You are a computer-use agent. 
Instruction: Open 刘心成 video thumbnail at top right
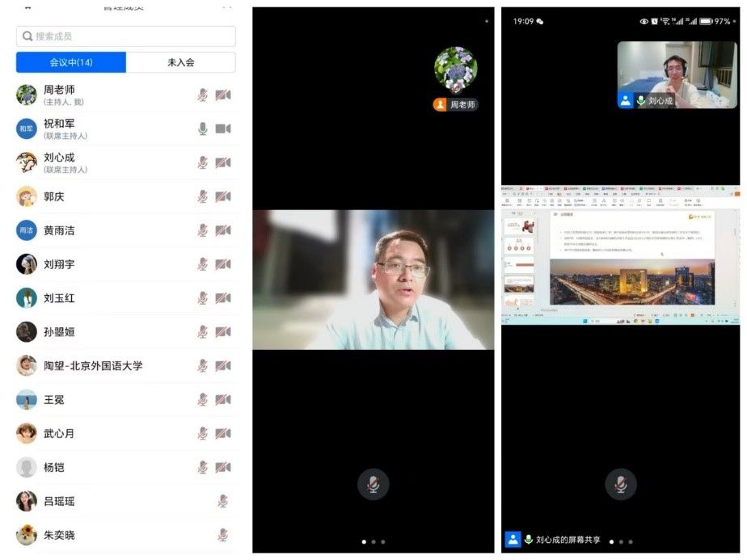[677, 74]
